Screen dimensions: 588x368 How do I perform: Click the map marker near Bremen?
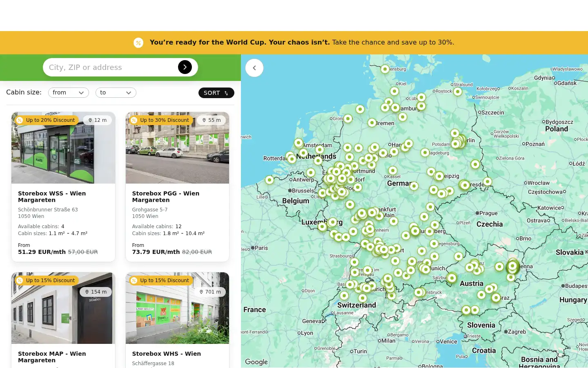[x=372, y=122]
